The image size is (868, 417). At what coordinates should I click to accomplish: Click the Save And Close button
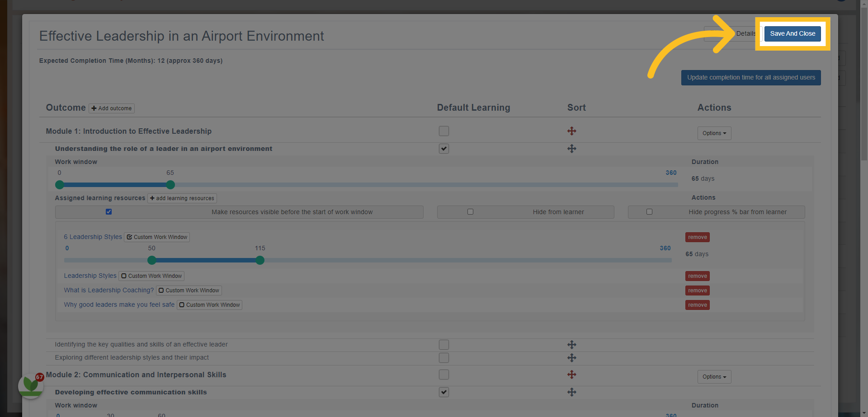pos(793,34)
